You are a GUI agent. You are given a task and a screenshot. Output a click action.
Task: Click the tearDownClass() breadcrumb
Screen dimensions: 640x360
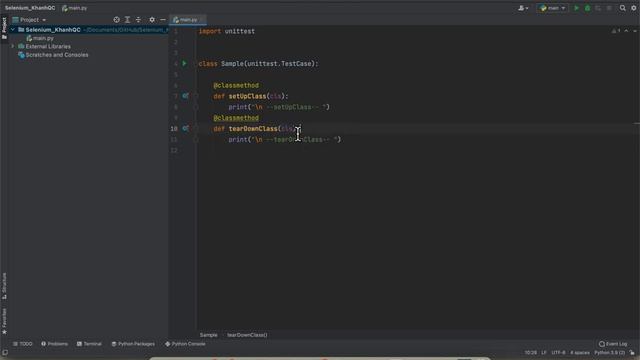tap(247, 335)
